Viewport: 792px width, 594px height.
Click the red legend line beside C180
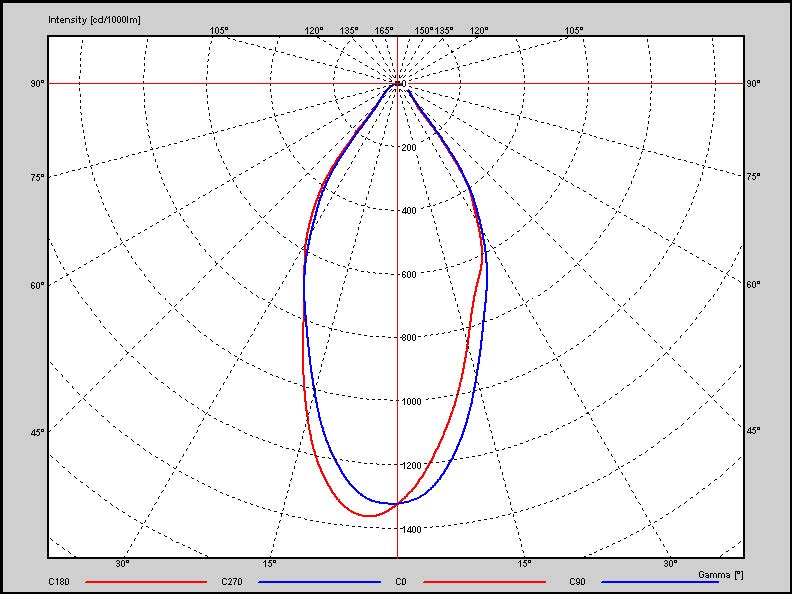point(146,582)
